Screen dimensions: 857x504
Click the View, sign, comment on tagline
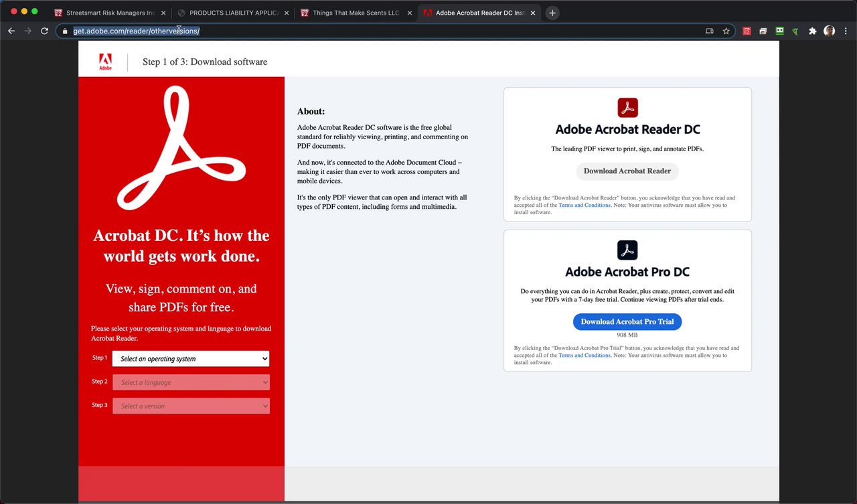click(181, 298)
